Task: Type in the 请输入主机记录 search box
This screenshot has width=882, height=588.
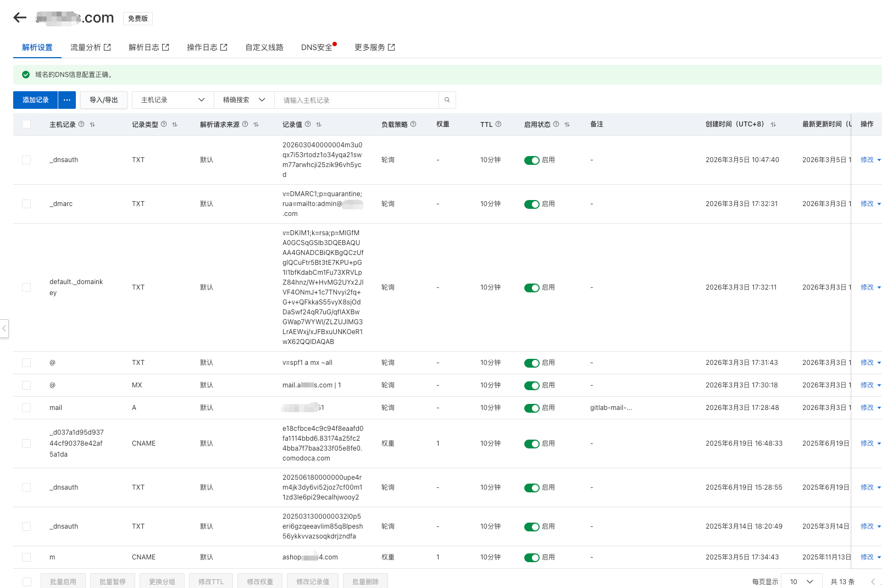Action: [356, 100]
